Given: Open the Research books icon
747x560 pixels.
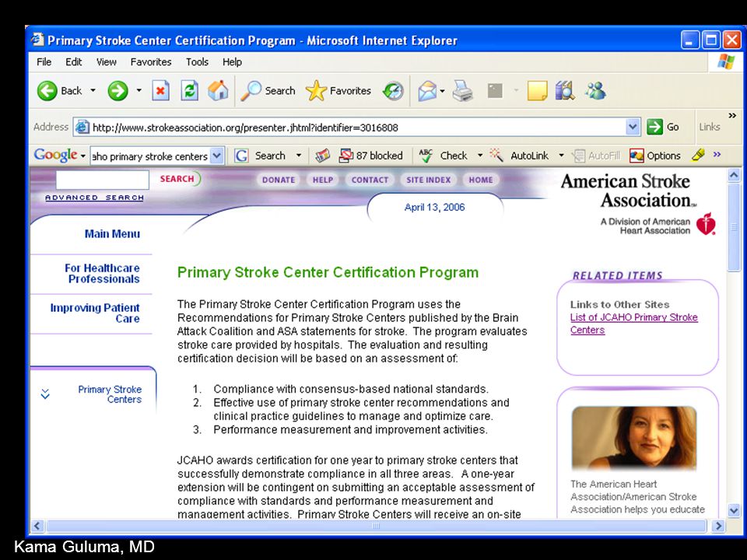Looking at the screenshot, I should 565,90.
